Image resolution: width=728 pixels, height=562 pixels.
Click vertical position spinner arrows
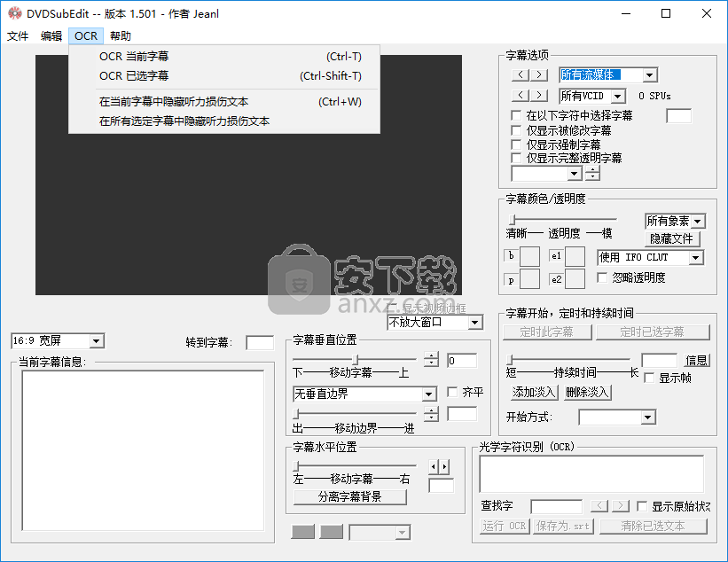(431, 359)
